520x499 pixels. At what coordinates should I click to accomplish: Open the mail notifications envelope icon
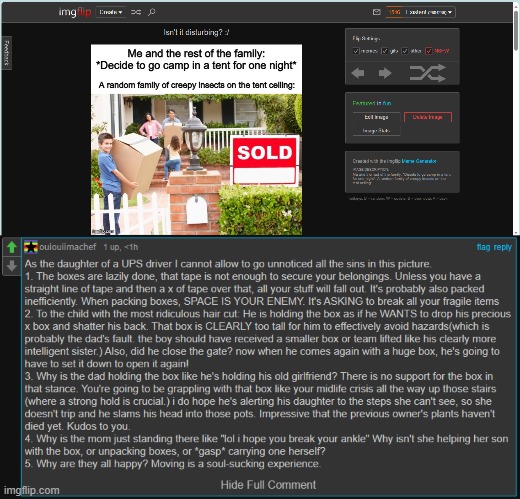click(x=377, y=12)
